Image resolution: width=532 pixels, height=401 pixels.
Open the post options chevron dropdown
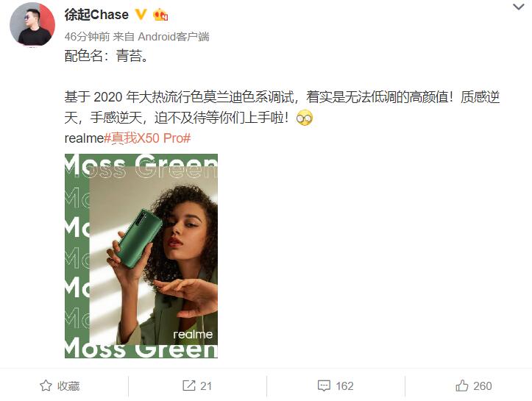518,7
